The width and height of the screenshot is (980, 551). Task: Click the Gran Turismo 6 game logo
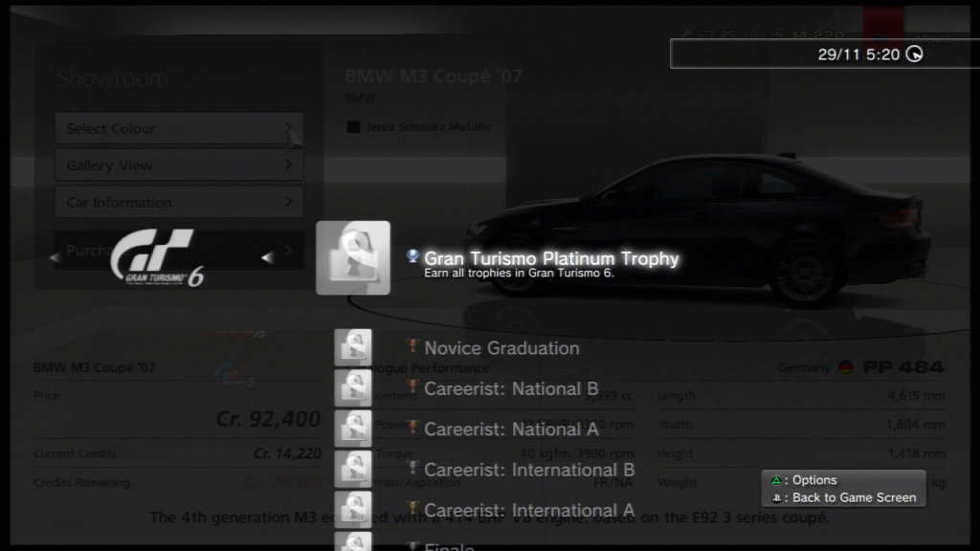[x=157, y=258]
